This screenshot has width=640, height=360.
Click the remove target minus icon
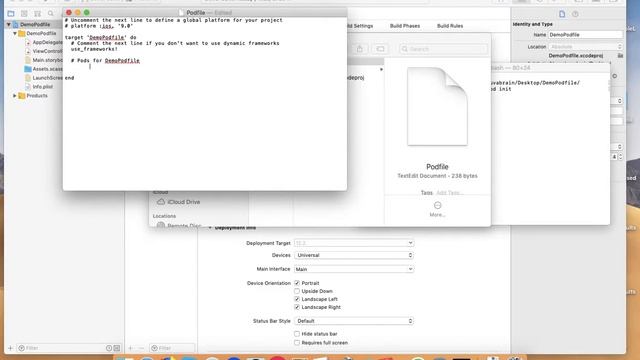(141, 348)
